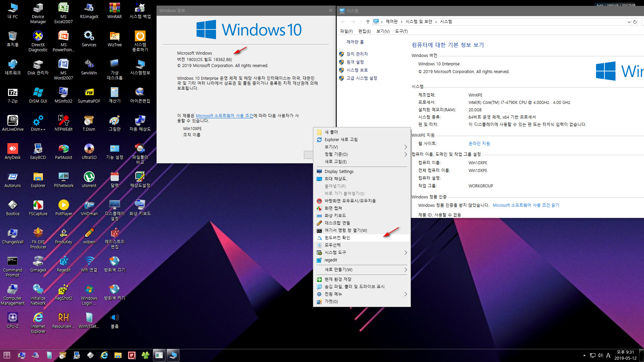Click the 시스템 및 보안 breadcrumb
Viewport: 644px width, 362px height.
tap(419, 21)
